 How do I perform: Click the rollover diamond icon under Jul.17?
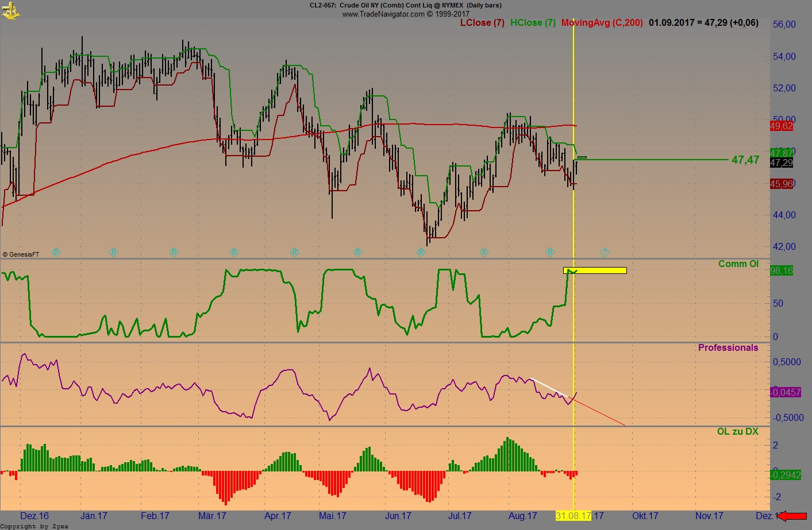point(484,252)
